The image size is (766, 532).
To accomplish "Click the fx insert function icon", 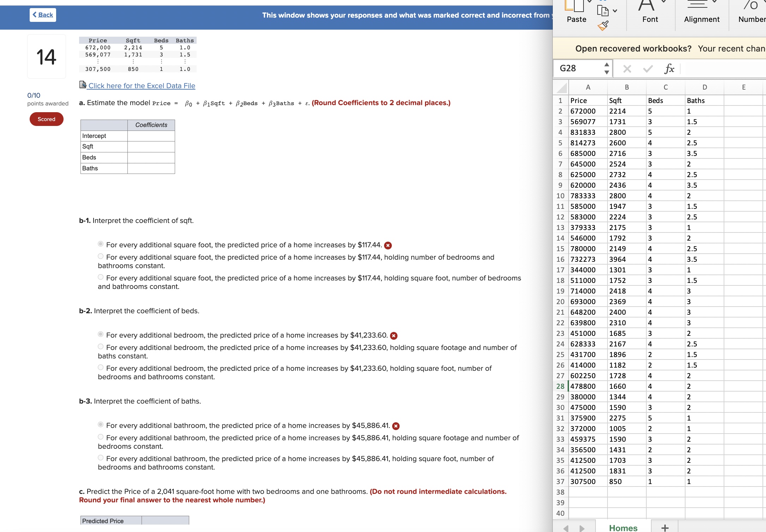I will click(669, 68).
